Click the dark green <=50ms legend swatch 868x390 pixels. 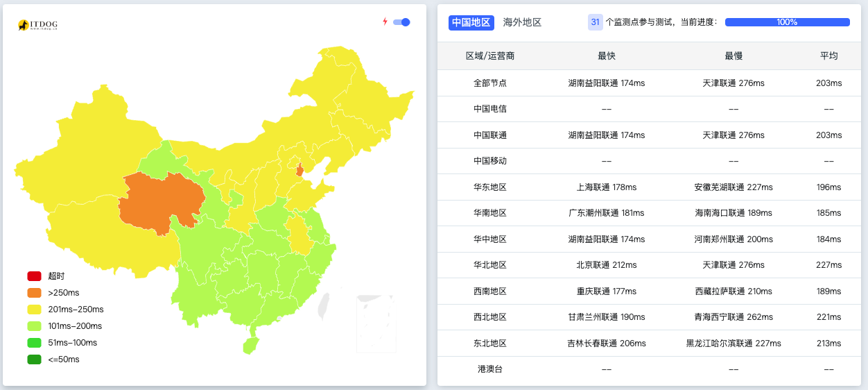pyautogui.click(x=35, y=359)
